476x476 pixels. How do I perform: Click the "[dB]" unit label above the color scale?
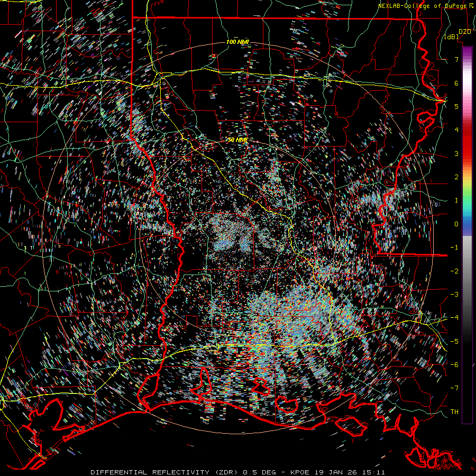click(452, 37)
